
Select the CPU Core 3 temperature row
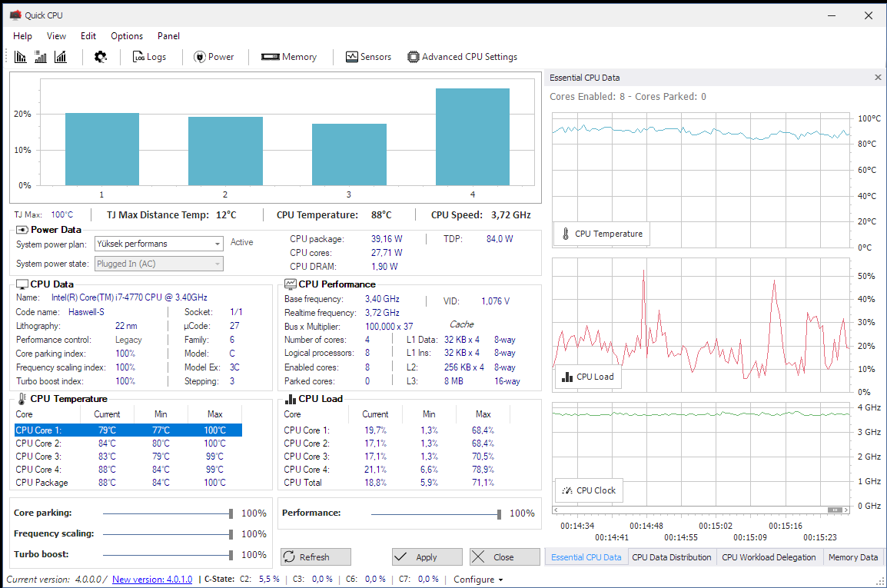pos(128,456)
